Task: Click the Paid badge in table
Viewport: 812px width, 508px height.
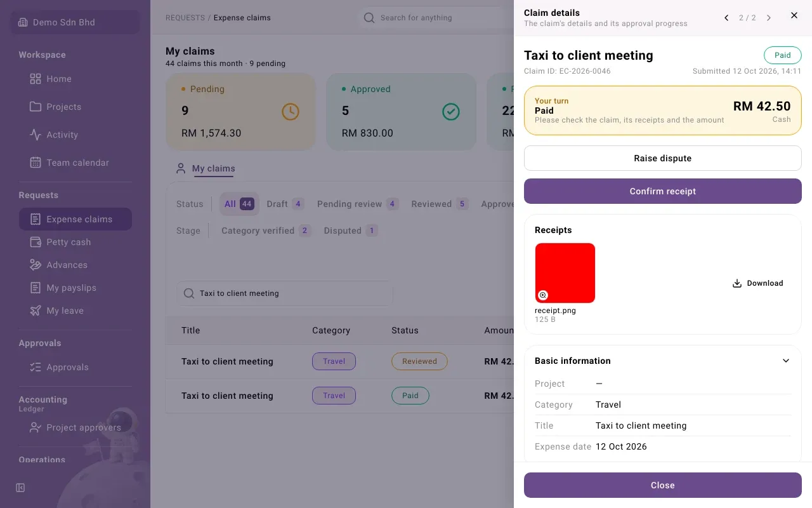Action: tap(410, 396)
